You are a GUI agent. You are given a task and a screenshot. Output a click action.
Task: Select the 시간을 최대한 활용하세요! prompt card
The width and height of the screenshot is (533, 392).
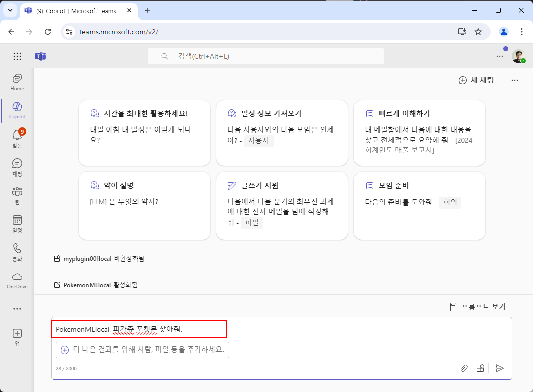145,133
